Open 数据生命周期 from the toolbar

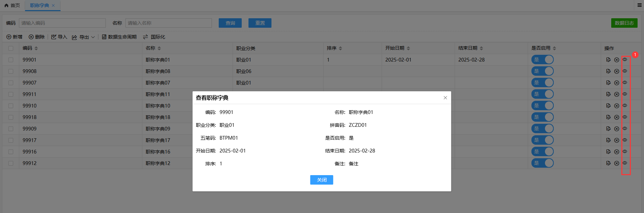point(119,37)
